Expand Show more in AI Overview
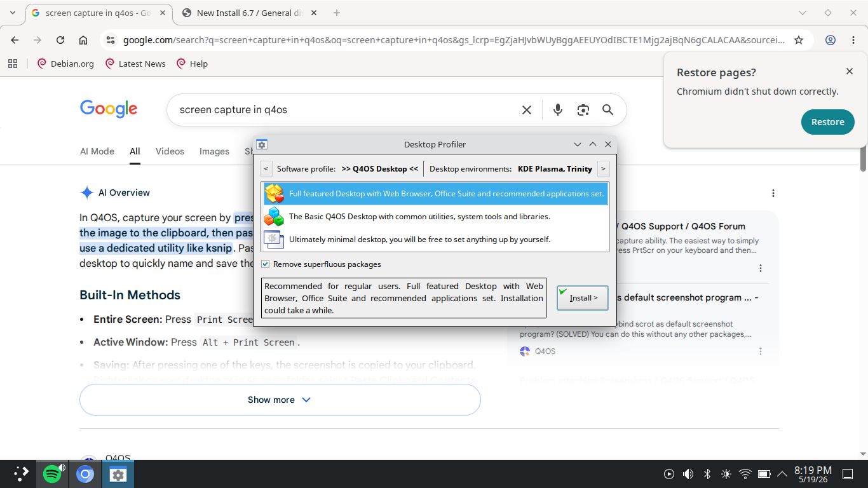 point(280,400)
